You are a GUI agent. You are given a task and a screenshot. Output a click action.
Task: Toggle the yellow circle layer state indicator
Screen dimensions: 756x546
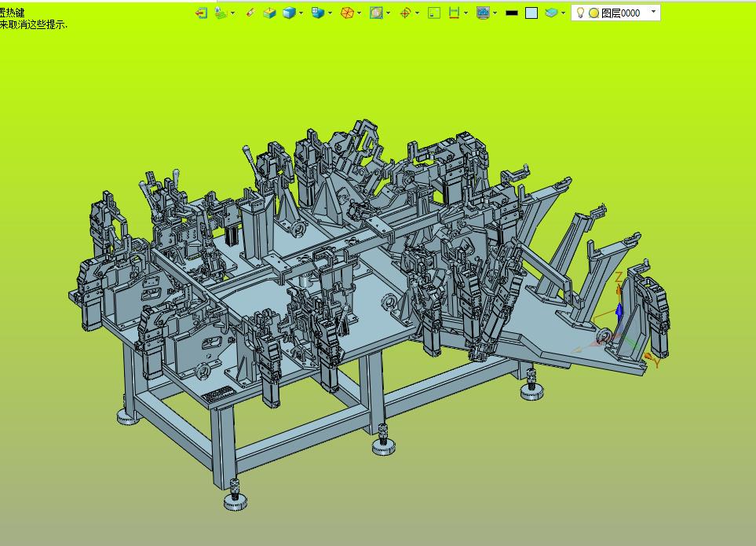pyautogui.click(x=593, y=13)
